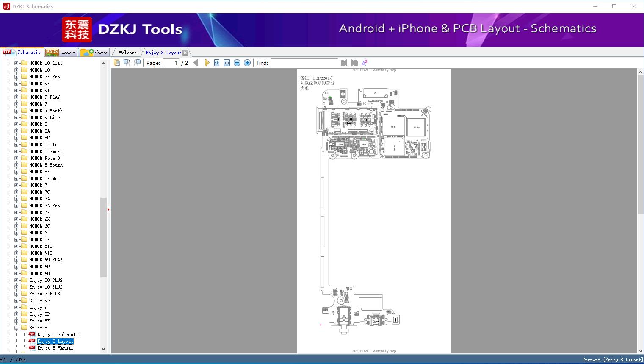Switch to the PADS Layout tab
Screen dimensions: 644x364
pyautogui.click(x=61, y=53)
